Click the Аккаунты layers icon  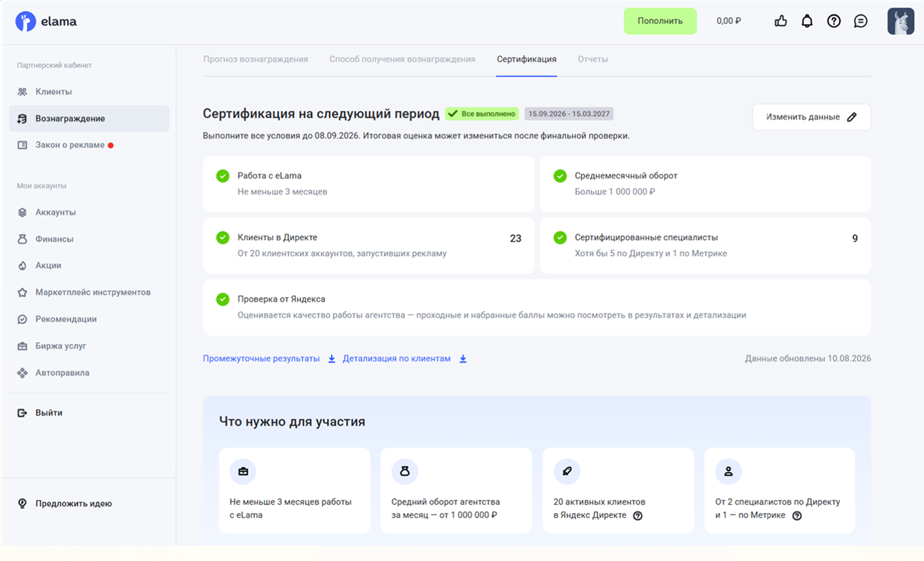(x=22, y=212)
